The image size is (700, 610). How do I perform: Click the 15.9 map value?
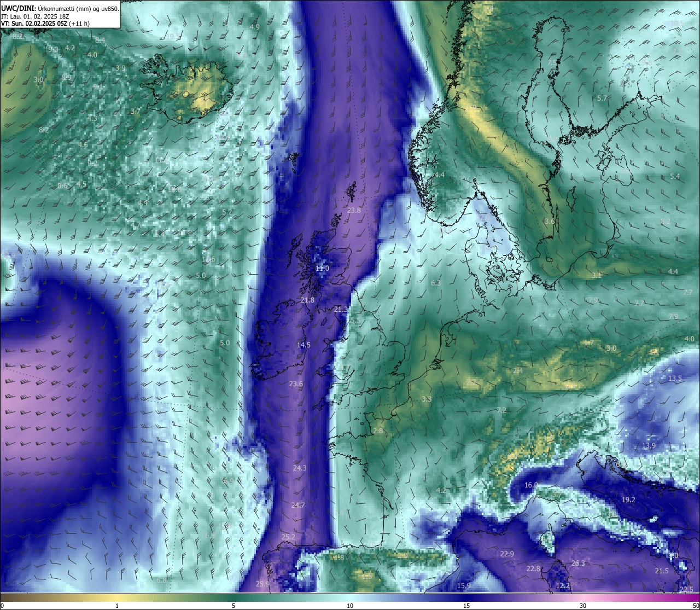463,586
